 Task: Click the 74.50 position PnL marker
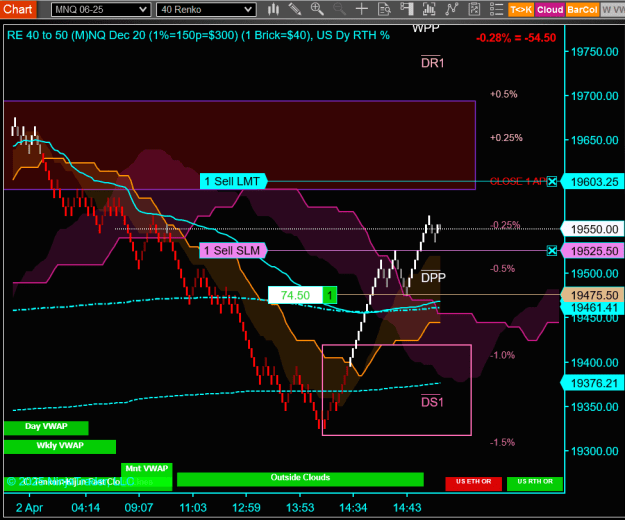295,295
